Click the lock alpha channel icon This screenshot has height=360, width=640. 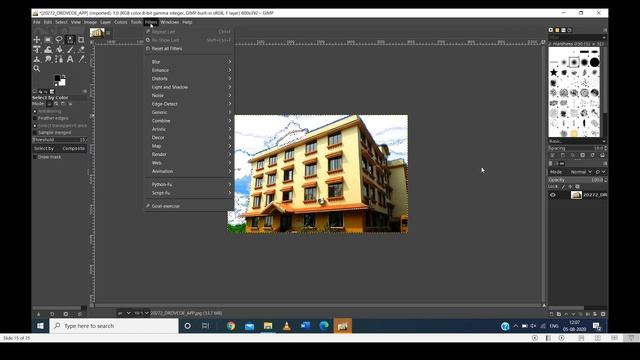[577, 187]
